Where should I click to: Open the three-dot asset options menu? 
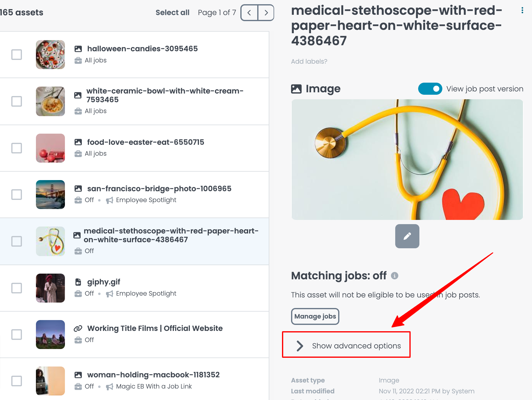(x=522, y=11)
